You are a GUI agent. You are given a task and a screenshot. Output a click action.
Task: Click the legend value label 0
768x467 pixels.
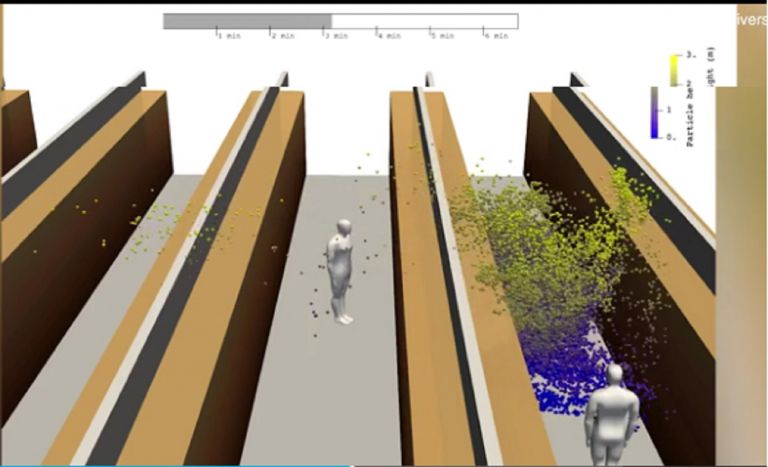[671, 138]
